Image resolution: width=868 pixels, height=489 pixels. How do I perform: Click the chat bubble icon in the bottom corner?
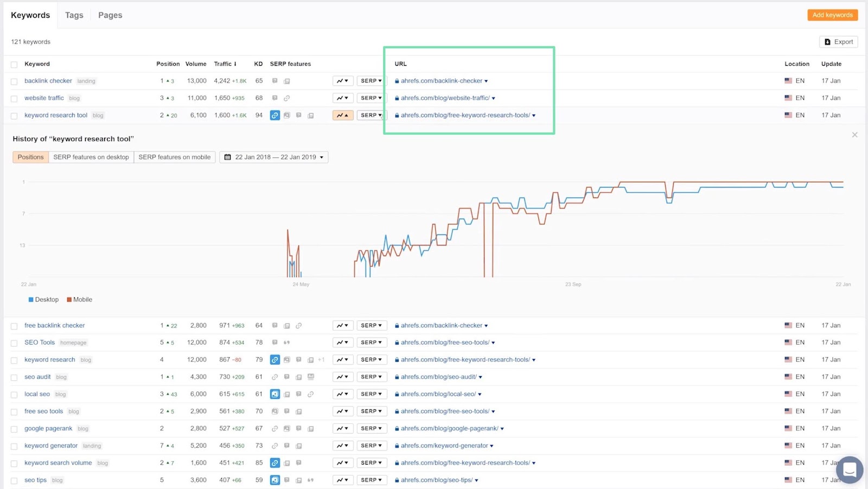coord(849,469)
